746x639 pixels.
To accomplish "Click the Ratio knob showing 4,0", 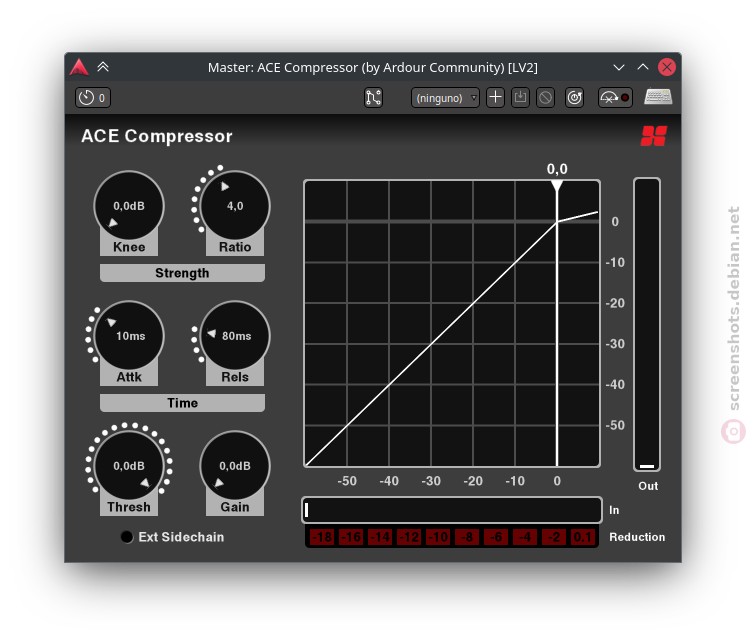I will click(235, 206).
